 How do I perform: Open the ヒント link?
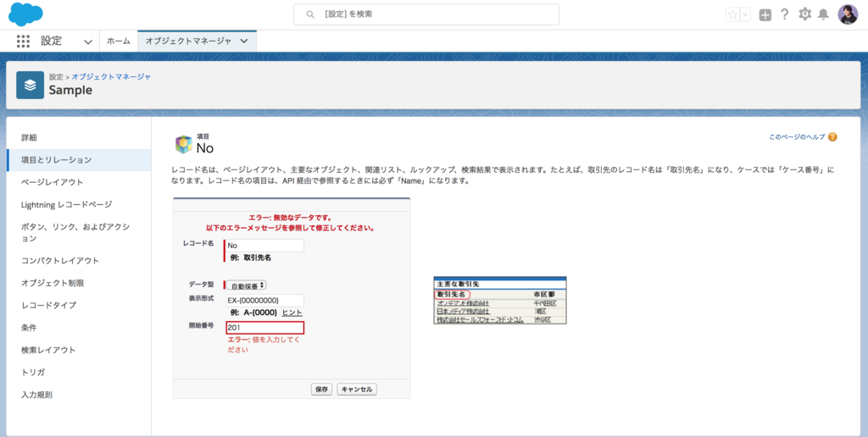tap(292, 313)
